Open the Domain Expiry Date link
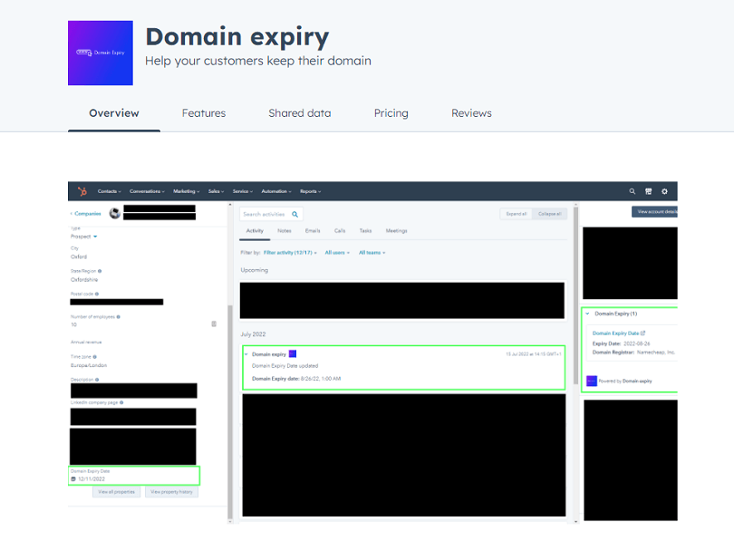The height and width of the screenshot is (560, 734). pos(615,333)
